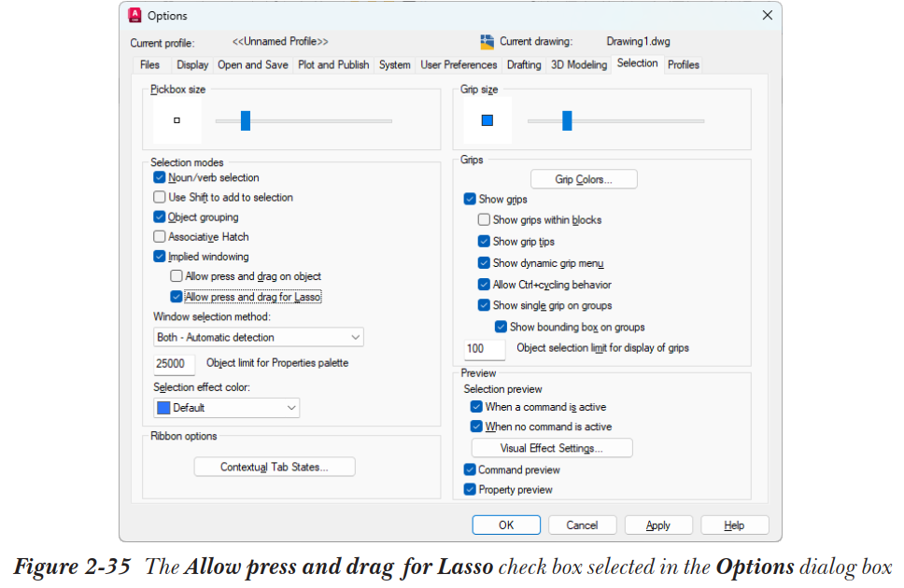Toggle the Noun/verb selection checkbox
Screen dimensions: 904x588
point(160,177)
